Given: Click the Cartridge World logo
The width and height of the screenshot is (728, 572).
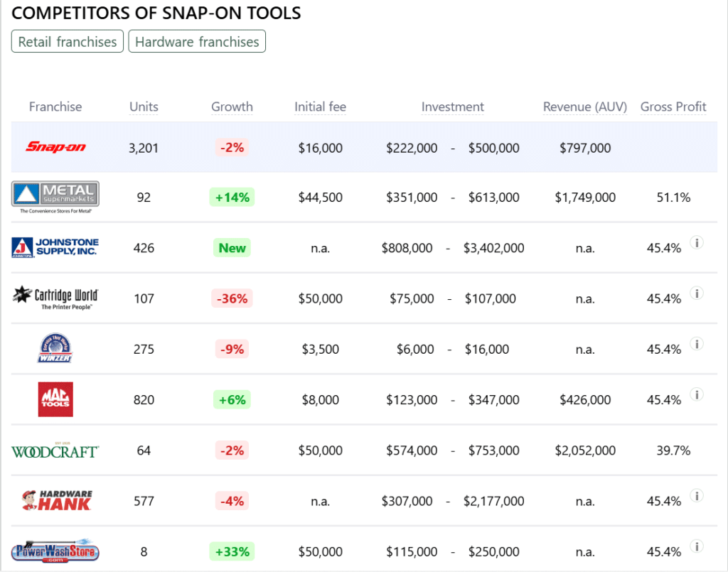Looking at the screenshot, I should coord(55,298).
